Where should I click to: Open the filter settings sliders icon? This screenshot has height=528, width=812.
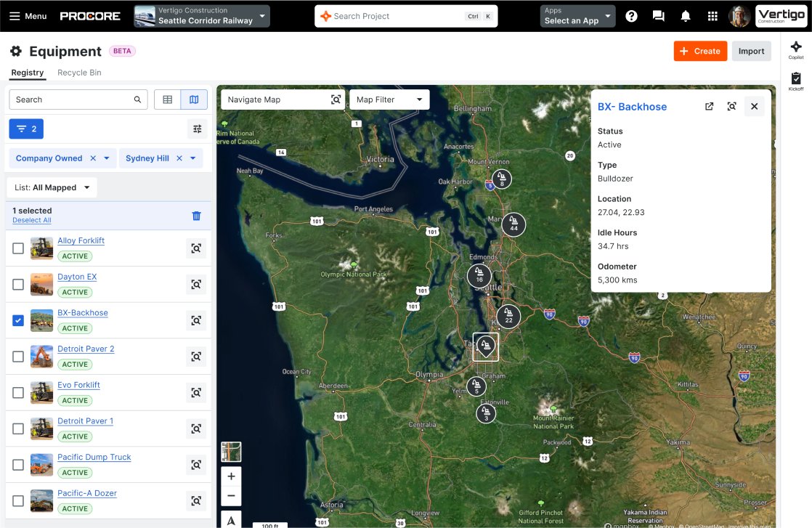coord(197,129)
